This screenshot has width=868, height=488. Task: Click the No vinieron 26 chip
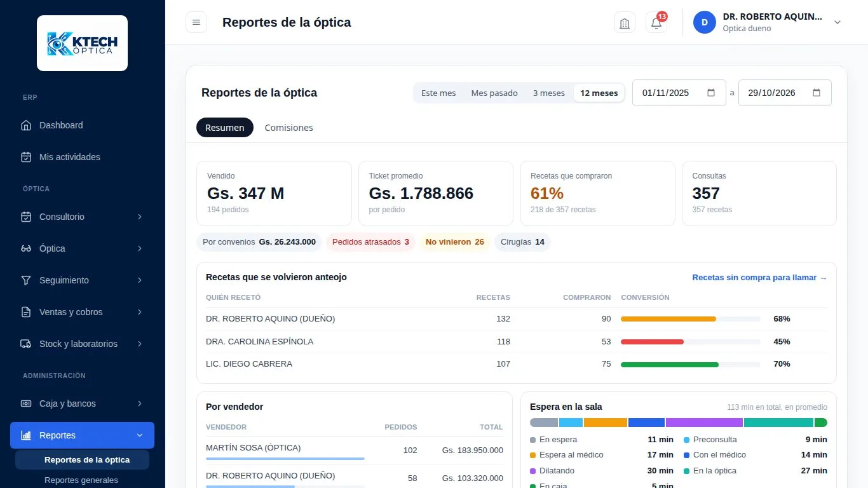tap(455, 242)
